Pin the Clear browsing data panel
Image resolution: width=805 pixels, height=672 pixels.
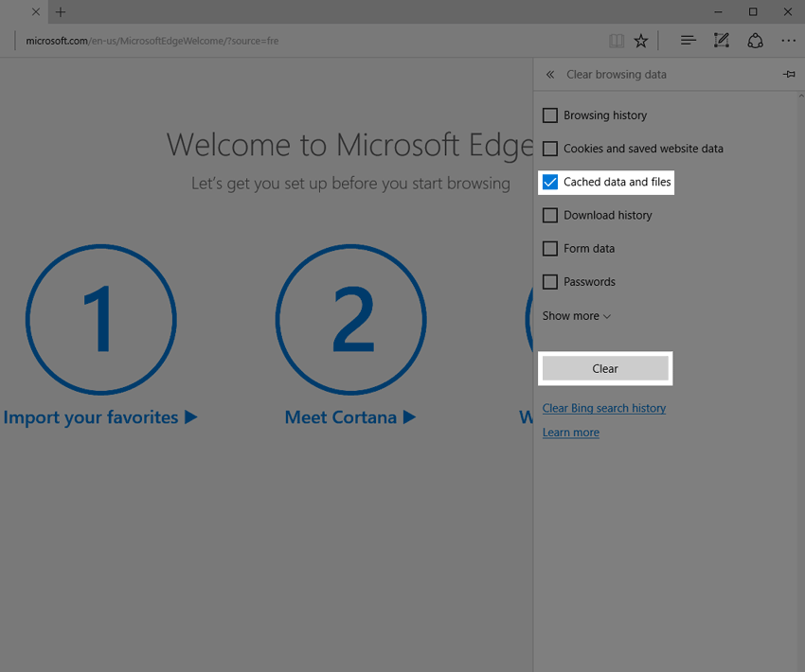coord(789,74)
